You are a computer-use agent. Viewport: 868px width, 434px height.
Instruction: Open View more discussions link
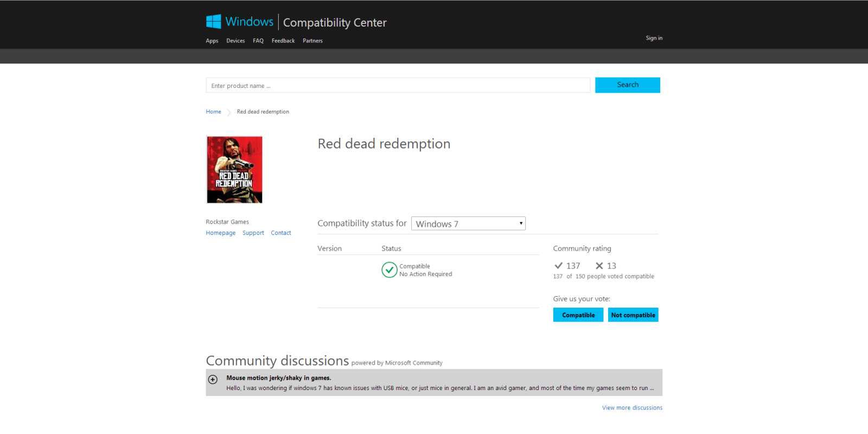coord(632,407)
